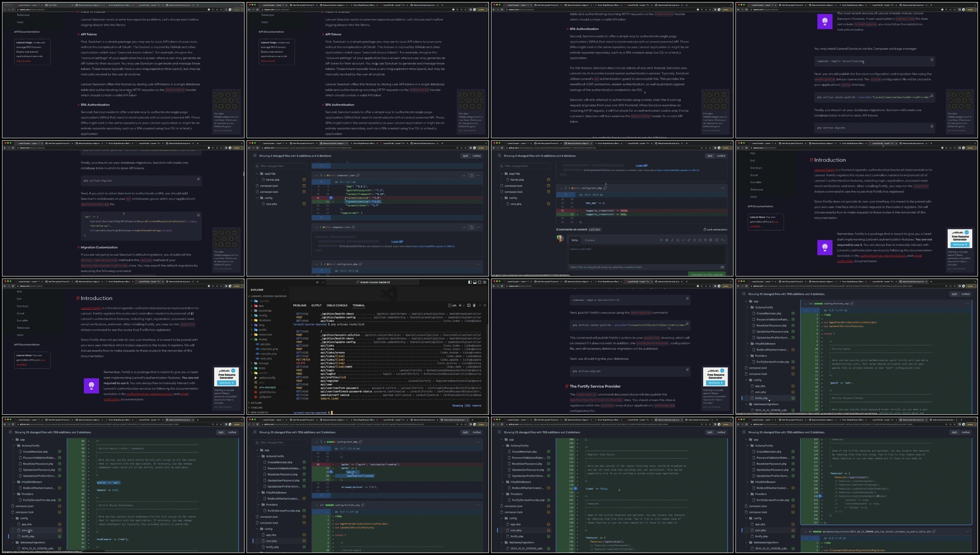Insert a link via comment toolbar icon
This screenshot has width=980, height=555.
(x=689, y=240)
